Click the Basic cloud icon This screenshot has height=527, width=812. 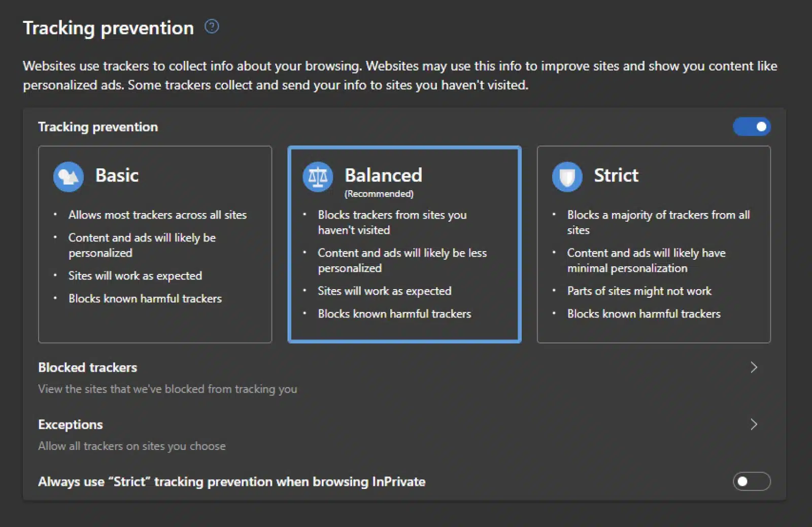point(68,177)
